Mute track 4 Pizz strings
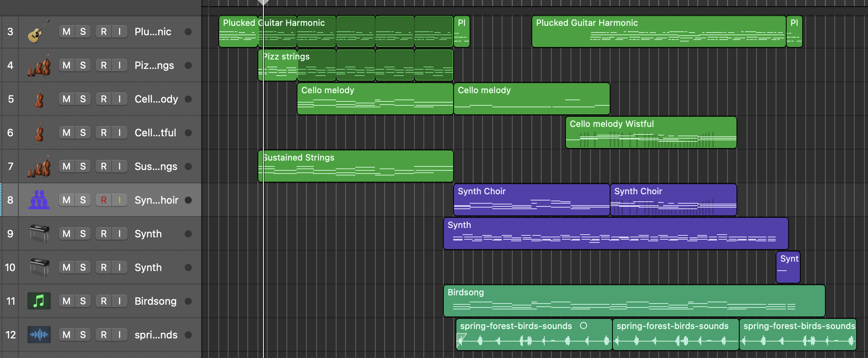The image size is (868, 358). point(67,65)
